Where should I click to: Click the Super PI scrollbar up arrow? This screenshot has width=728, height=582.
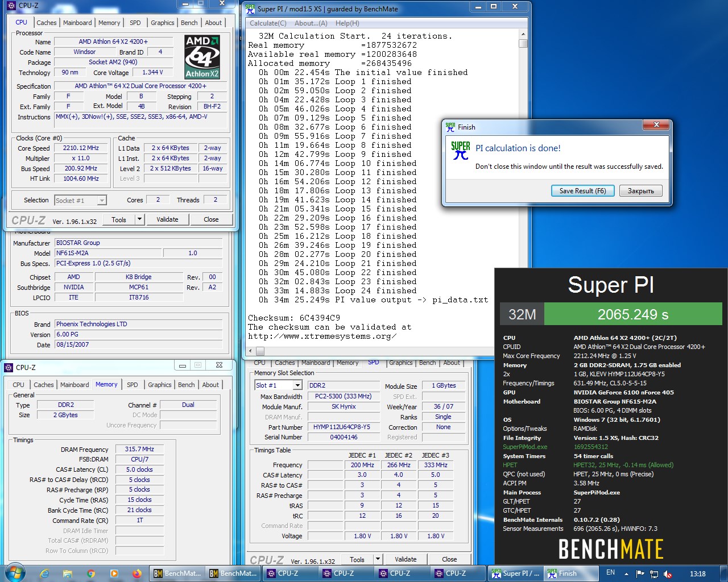tap(523, 35)
